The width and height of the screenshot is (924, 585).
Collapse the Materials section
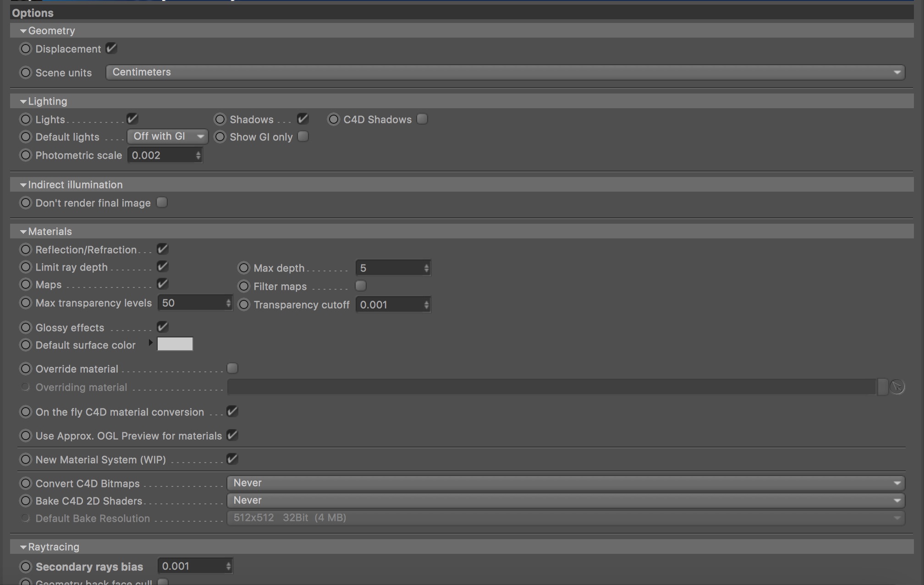23,232
